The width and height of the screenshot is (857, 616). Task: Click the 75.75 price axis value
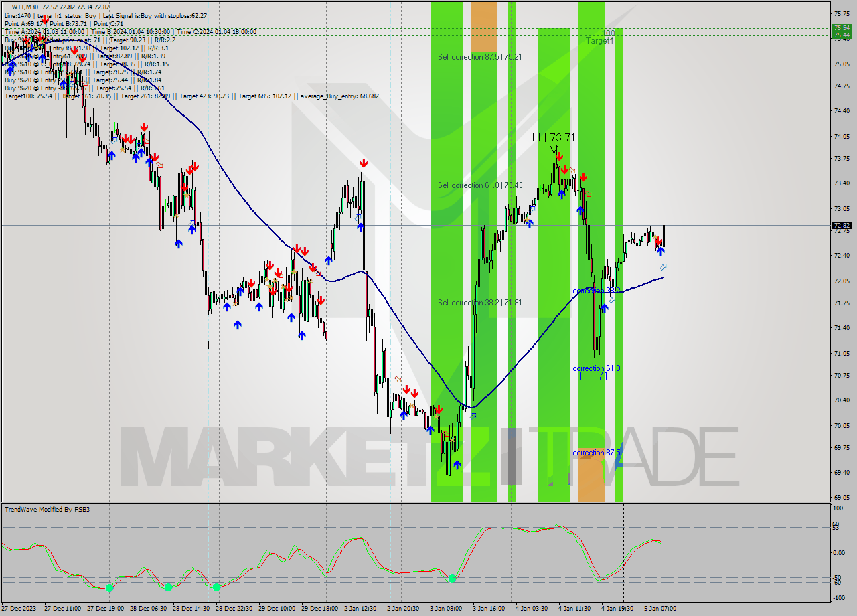click(842, 13)
